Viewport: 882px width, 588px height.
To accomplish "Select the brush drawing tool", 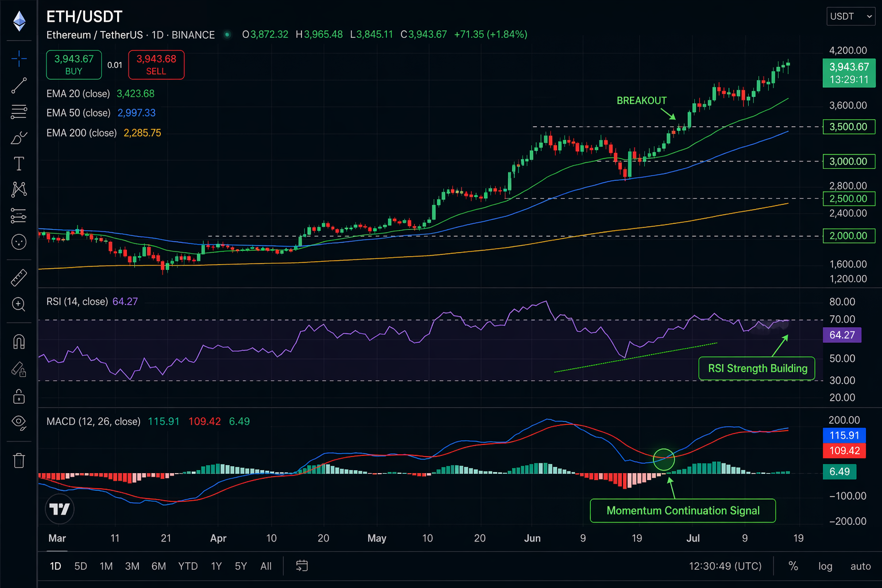I will (19, 138).
